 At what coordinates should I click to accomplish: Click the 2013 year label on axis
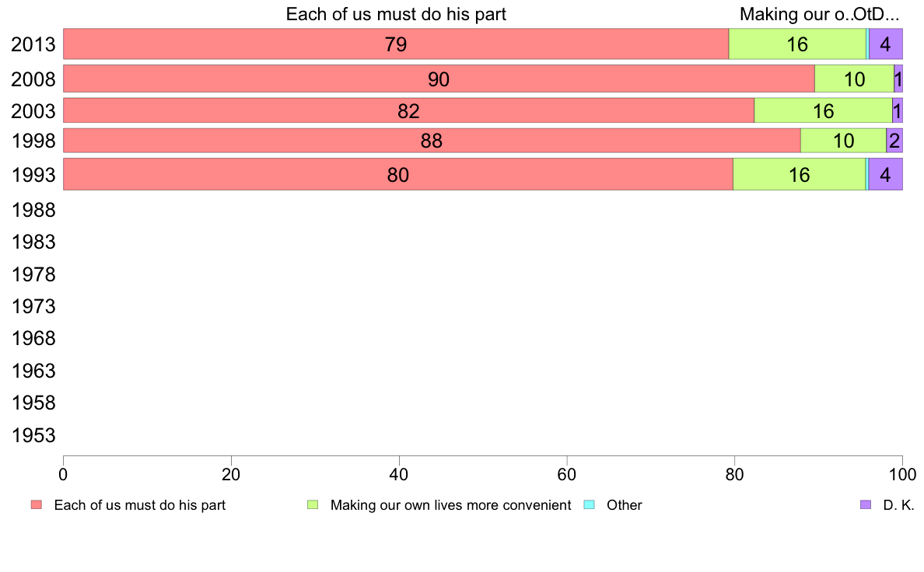tap(33, 44)
